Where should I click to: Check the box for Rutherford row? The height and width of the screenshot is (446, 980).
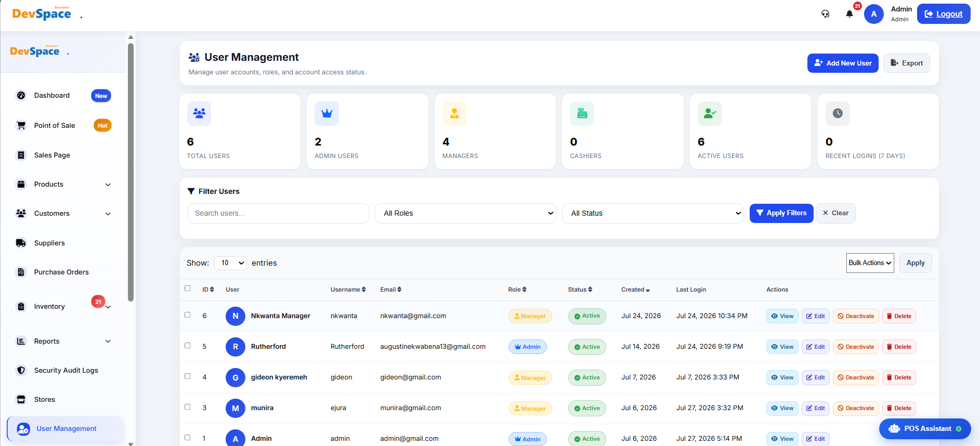click(x=188, y=346)
